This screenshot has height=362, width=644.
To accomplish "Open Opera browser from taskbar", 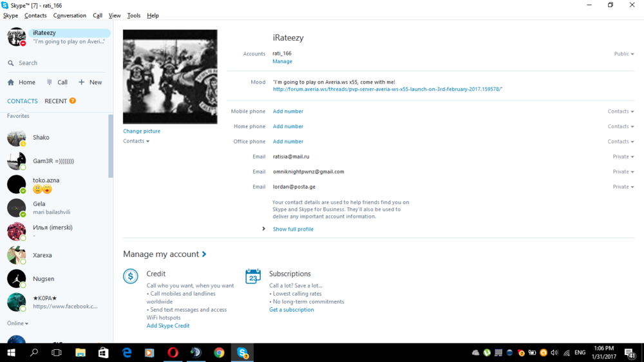I will pyautogui.click(x=173, y=352).
